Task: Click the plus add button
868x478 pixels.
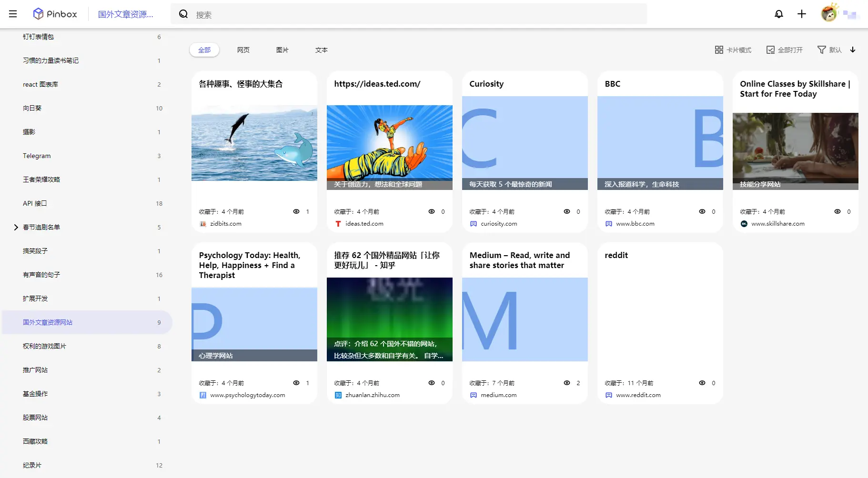Action: tap(802, 14)
